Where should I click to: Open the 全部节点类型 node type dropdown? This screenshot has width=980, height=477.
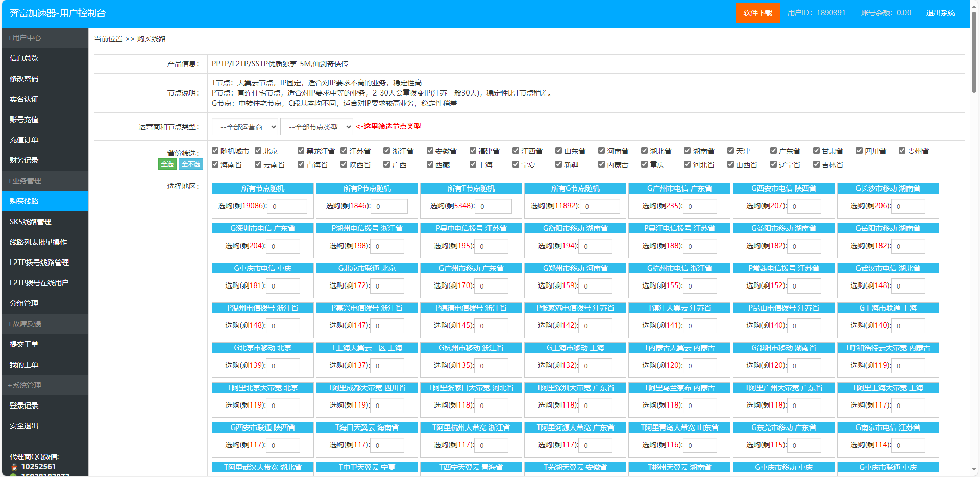316,127
